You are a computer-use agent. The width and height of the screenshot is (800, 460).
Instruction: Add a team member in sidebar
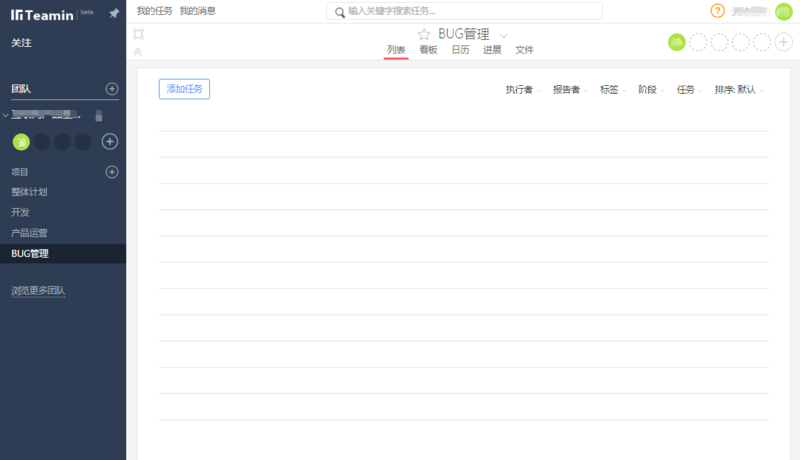pyautogui.click(x=110, y=141)
